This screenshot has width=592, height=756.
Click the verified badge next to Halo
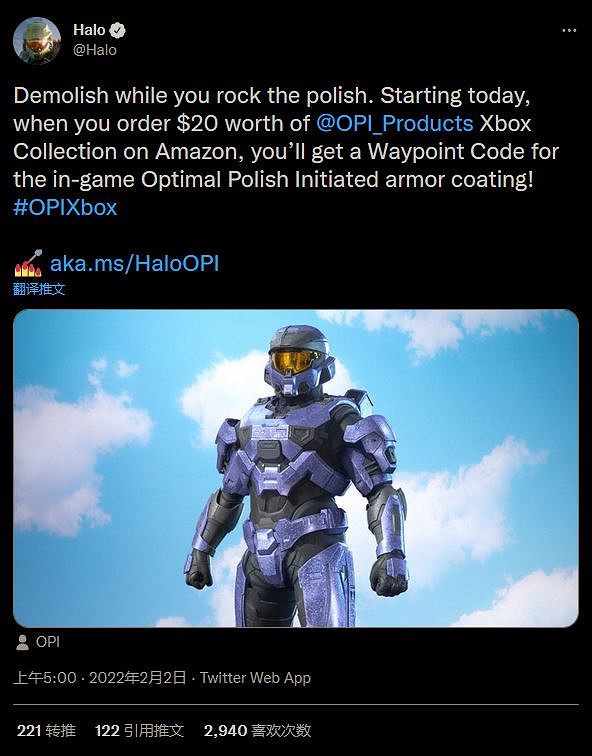117,30
